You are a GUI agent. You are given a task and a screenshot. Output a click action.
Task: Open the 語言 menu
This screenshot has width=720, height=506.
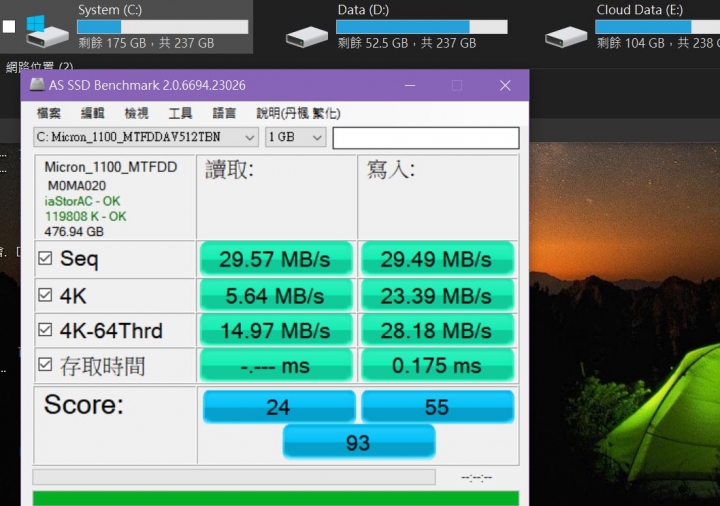pyautogui.click(x=225, y=113)
